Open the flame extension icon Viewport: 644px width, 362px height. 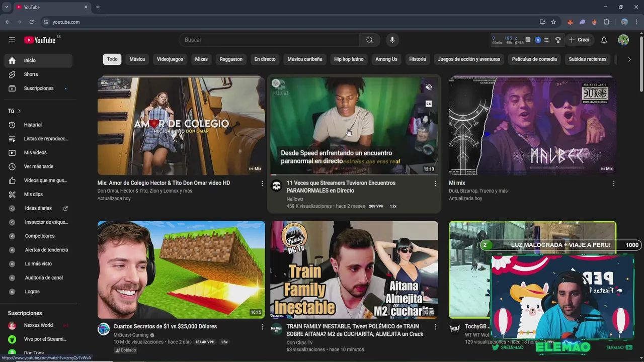pyautogui.click(x=594, y=22)
